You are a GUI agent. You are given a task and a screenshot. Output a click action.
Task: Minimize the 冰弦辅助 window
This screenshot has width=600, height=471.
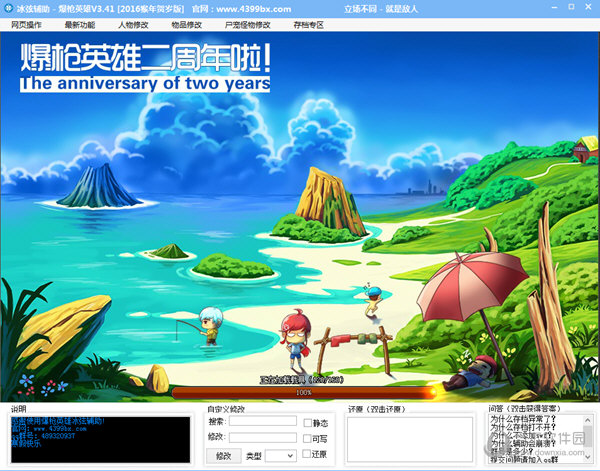click(554, 8)
